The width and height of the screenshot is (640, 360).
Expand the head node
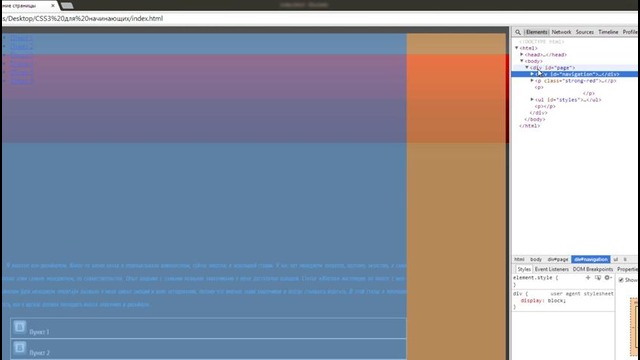[522, 54]
